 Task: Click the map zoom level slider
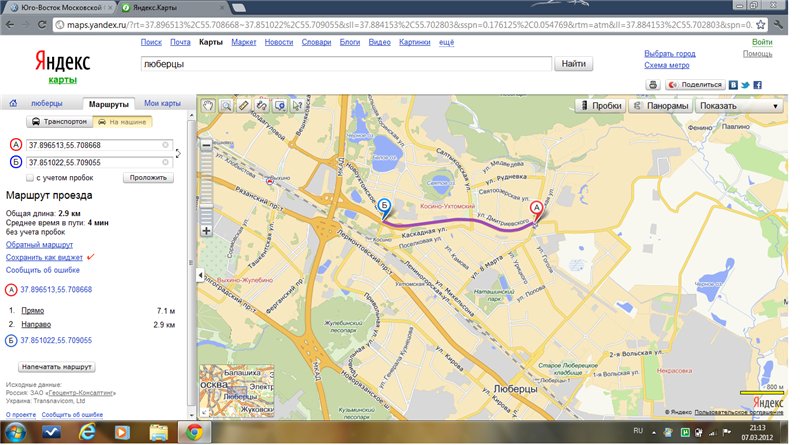[207, 190]
